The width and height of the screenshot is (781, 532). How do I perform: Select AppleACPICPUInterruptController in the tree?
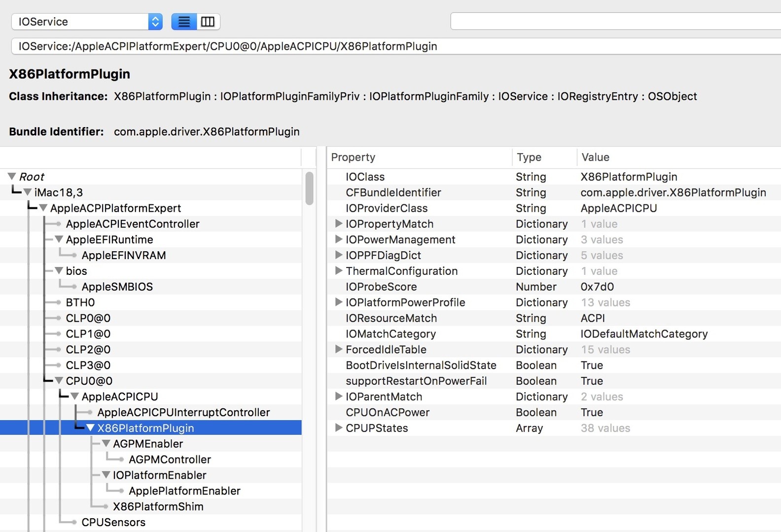(x=184, y=412)
